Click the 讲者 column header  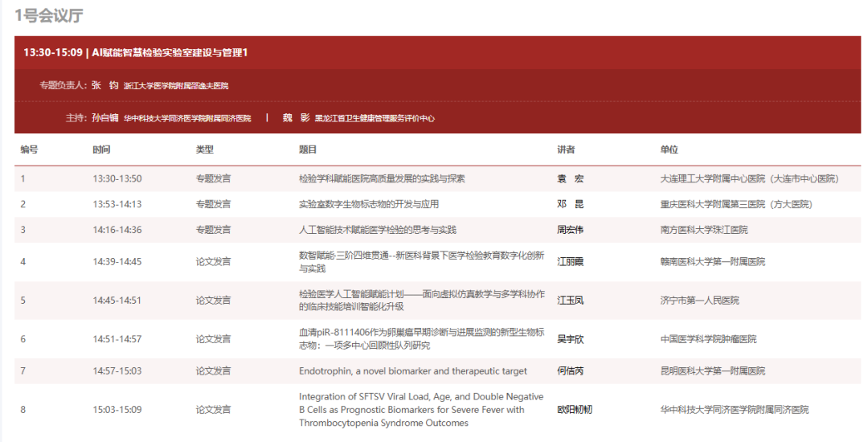pos(566,149)
